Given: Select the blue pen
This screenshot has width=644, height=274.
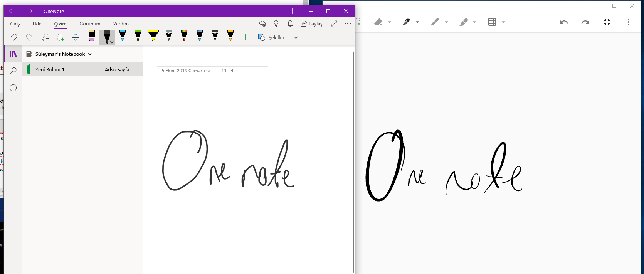Looking at the screenshot, I should (x=123, y=36).
